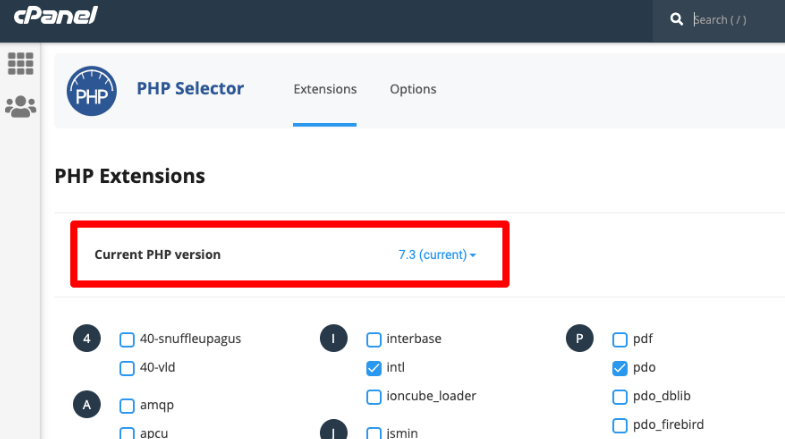Disable the intl extension checkbox
The image size is (785, 439).
[373, 368]
